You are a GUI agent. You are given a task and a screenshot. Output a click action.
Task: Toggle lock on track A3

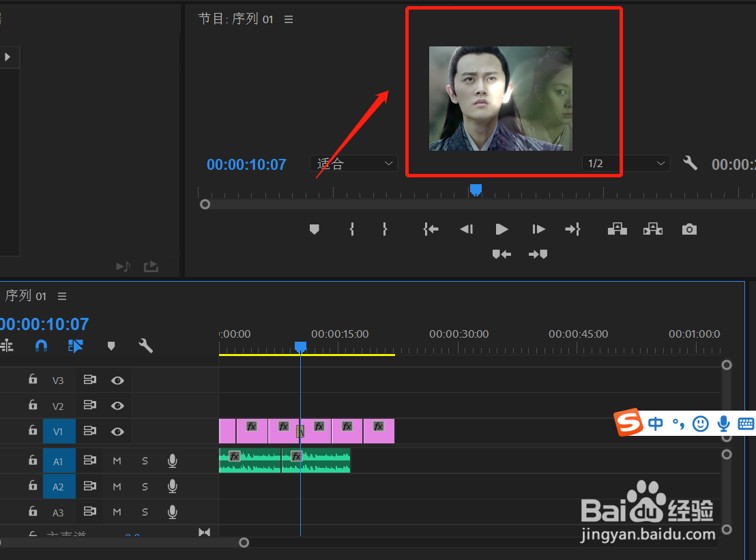pos(32,511)
